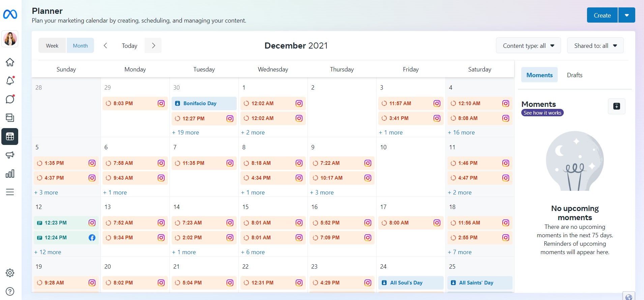Expand + 2 more on Dec 1

coord(253,132)
